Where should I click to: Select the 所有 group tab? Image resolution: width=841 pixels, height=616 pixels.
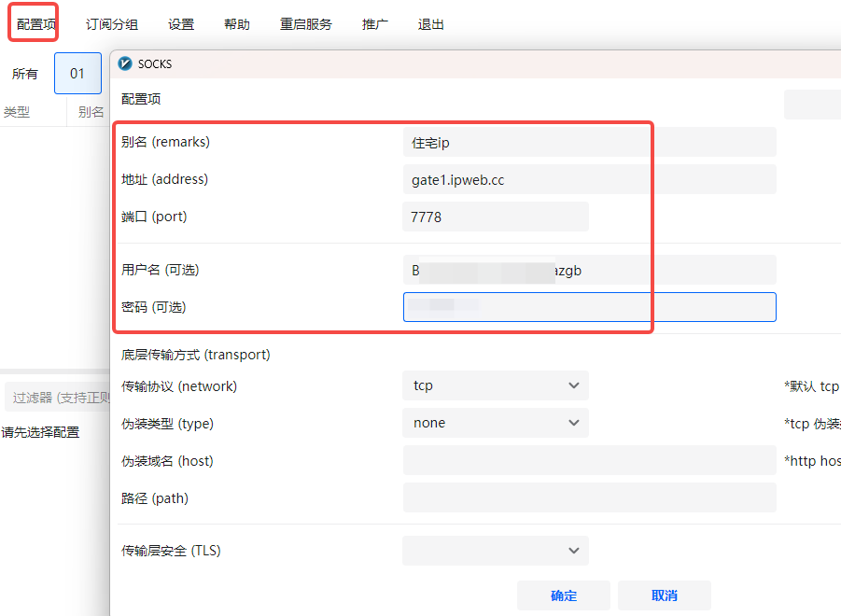(24, 74)
